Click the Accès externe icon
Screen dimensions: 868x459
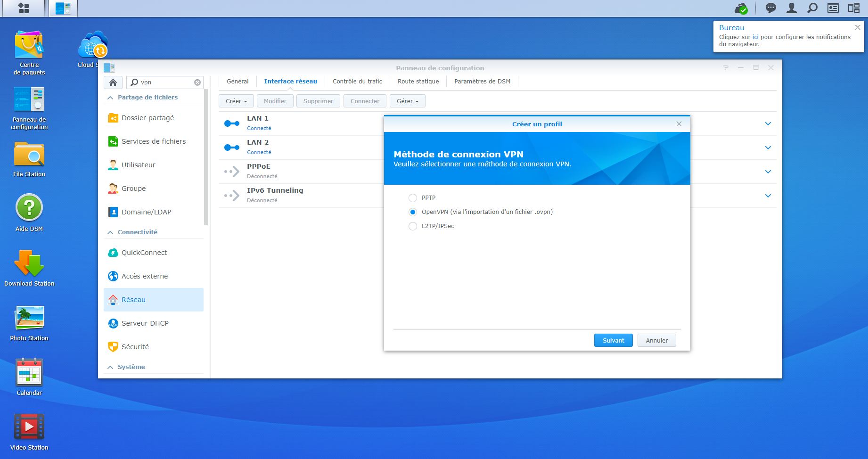tap(113, 276)
